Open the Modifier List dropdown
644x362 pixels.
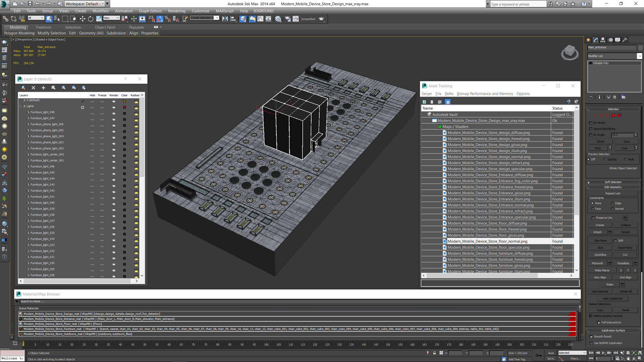(x=639, y=56)
